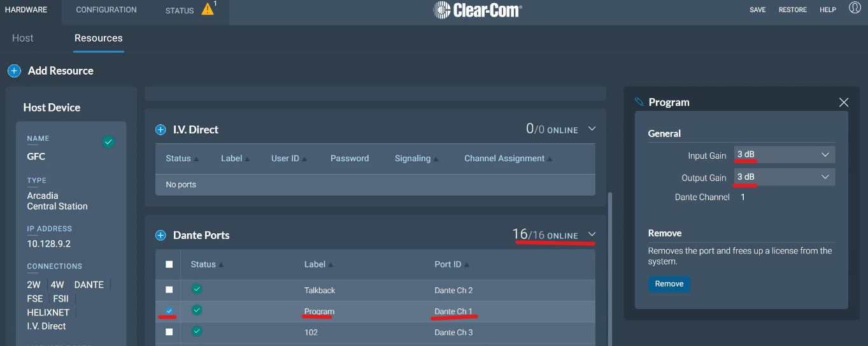Collapse the I.V. Direct section
This screenshot has height=346, width=868.
point(592,129)
